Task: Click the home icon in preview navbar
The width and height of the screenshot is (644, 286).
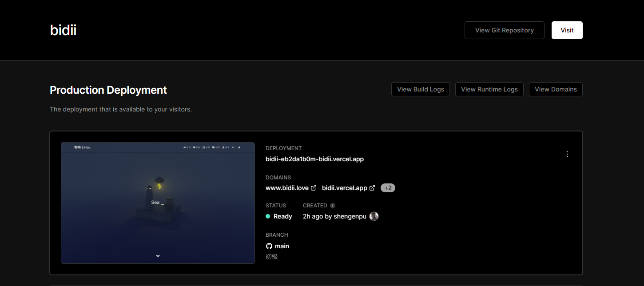Action: [x=184, y=147]
